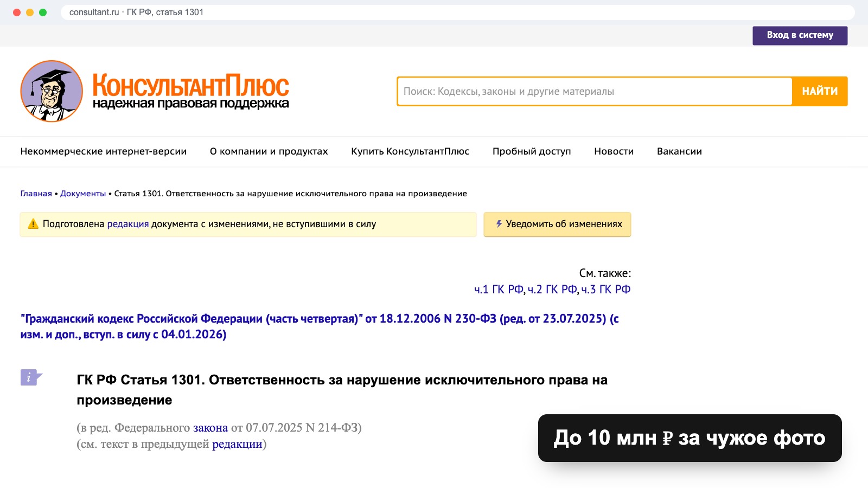Screen dimensions: 868x488
Task: Click "надежная правовая поддержка" tagline
Action: click(x=190, y=104)
